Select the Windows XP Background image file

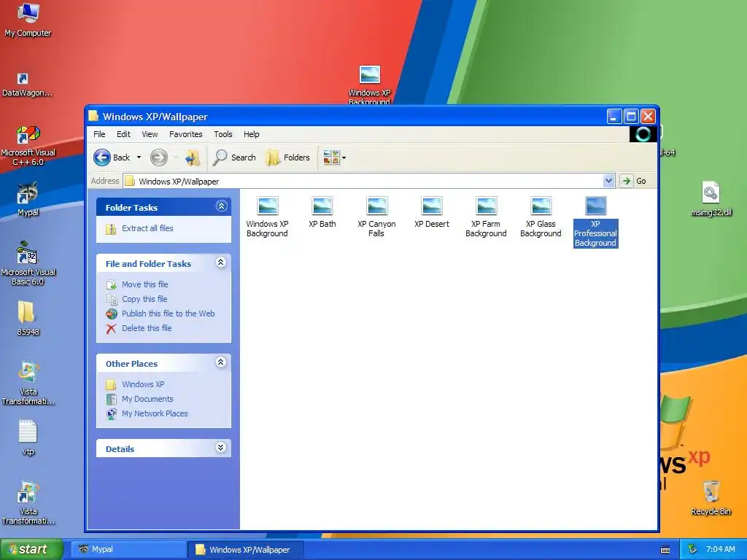(267, 217)
